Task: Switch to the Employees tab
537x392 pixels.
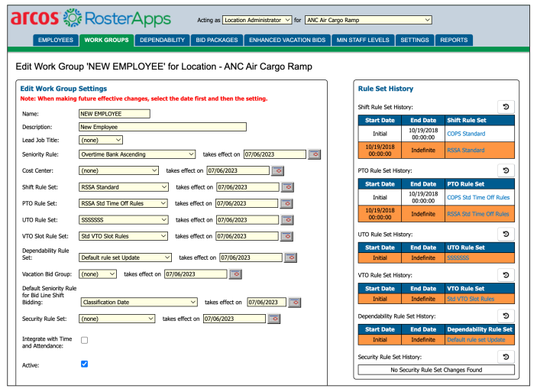Action: [56, 40]
